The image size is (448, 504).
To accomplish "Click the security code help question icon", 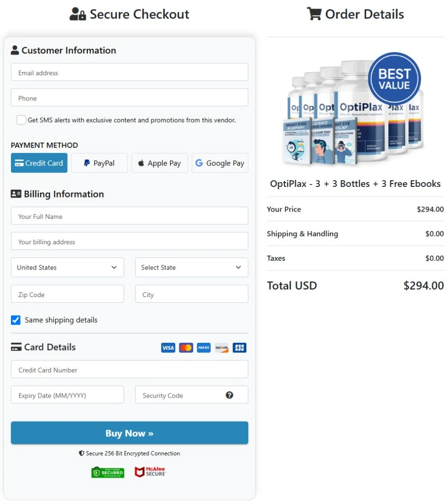I will click(x=229, y=395).
